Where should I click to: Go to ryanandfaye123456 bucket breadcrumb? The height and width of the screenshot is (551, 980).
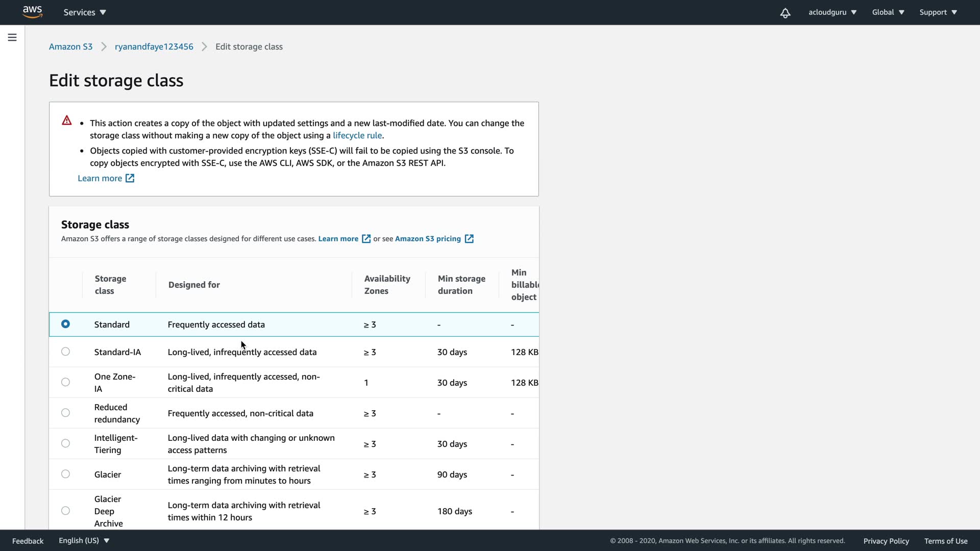(154, 46)
